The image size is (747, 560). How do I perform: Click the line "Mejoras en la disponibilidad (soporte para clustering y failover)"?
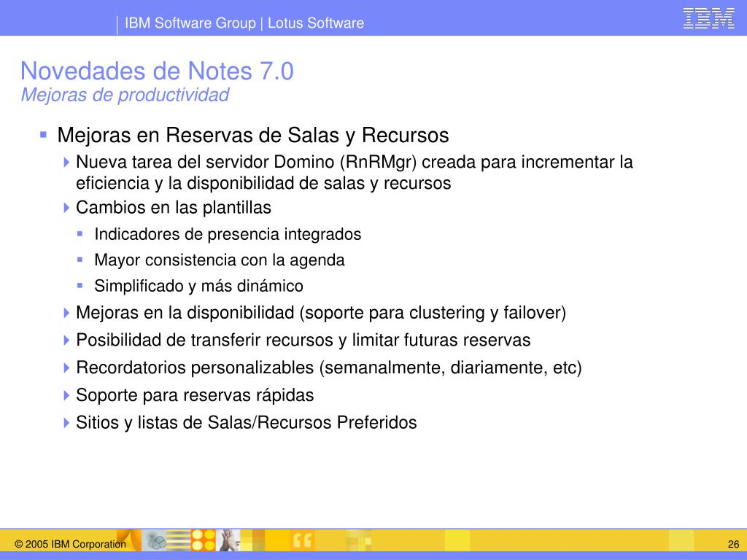coord(321,313)
